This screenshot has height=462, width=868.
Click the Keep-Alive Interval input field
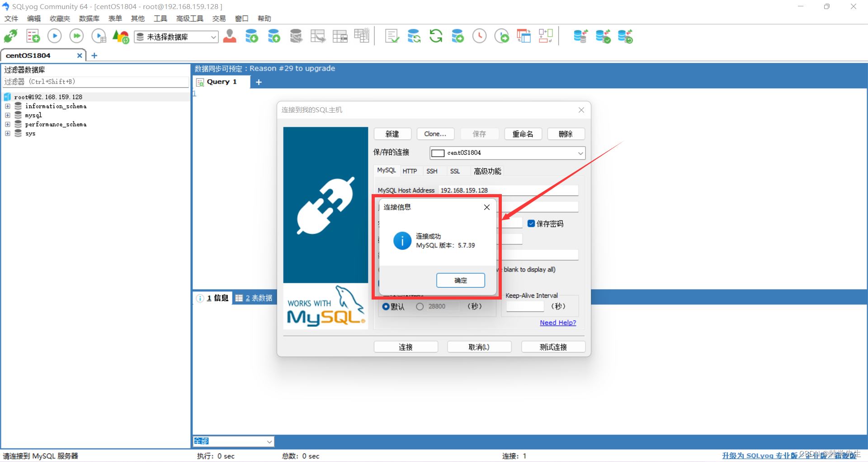(x=525, y=306)
